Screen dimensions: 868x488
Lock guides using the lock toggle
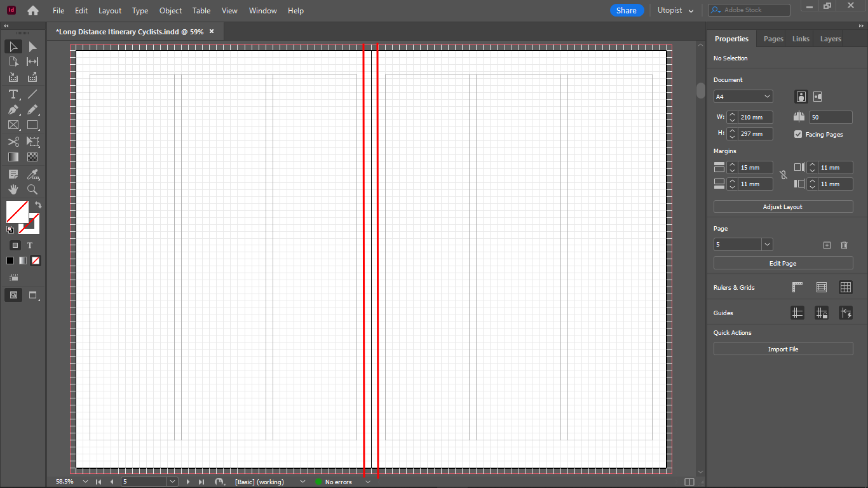click(x=822, y=313)
